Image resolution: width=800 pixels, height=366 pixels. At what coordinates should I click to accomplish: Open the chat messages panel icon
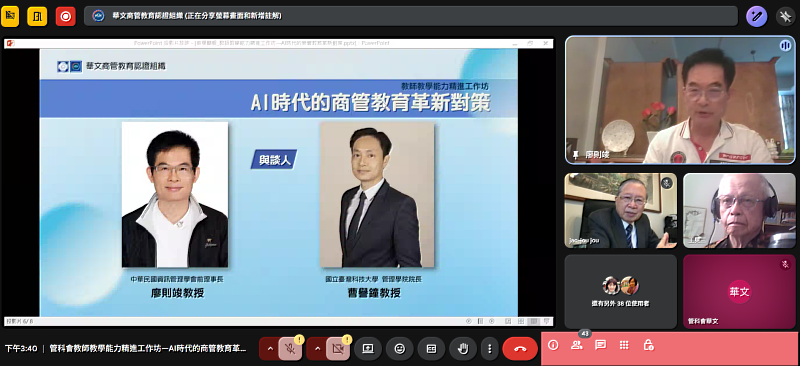pos(601,345)
